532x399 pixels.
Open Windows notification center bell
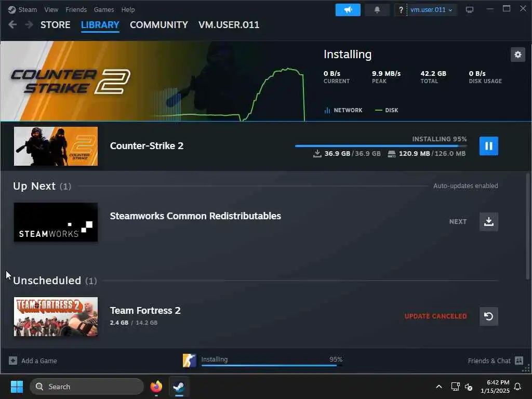click(x=518, y=387)
